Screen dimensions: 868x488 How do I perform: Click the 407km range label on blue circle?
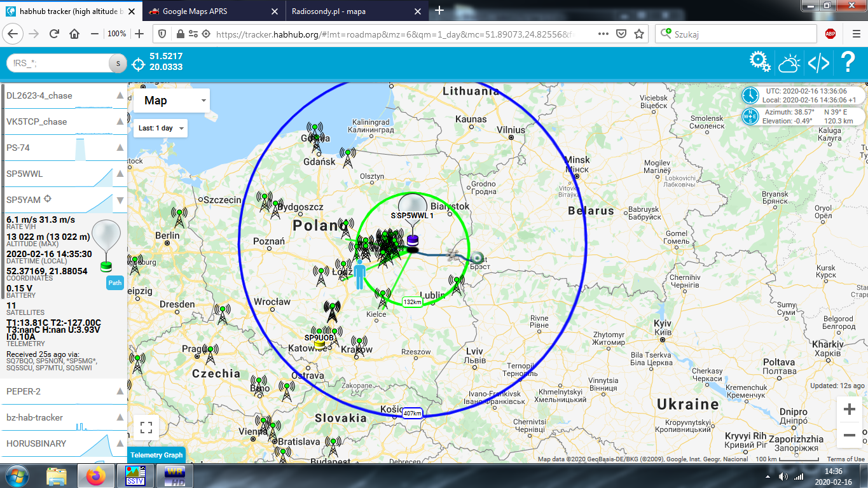(x=412, y=414)
